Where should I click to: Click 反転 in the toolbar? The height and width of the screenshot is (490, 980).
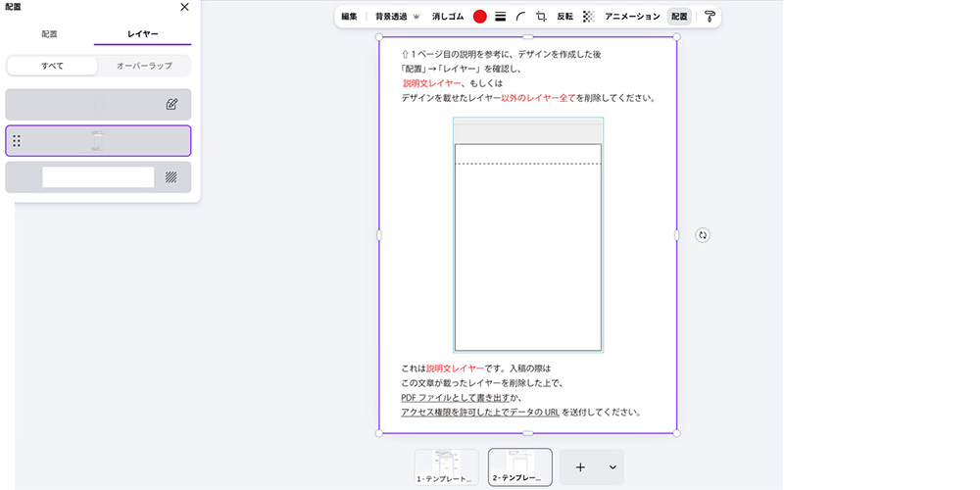coord(565,17)
